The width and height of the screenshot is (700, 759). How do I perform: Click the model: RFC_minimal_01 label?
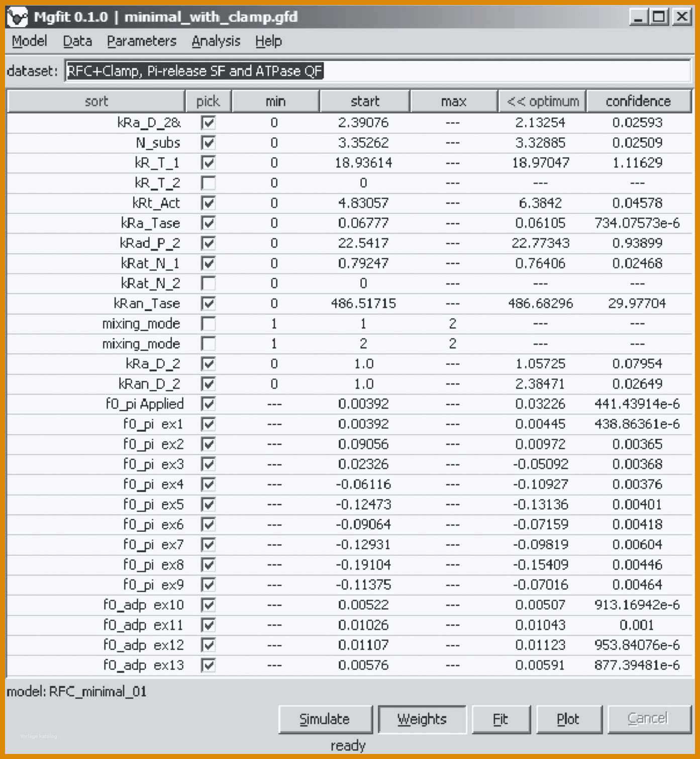coord(76,692)
